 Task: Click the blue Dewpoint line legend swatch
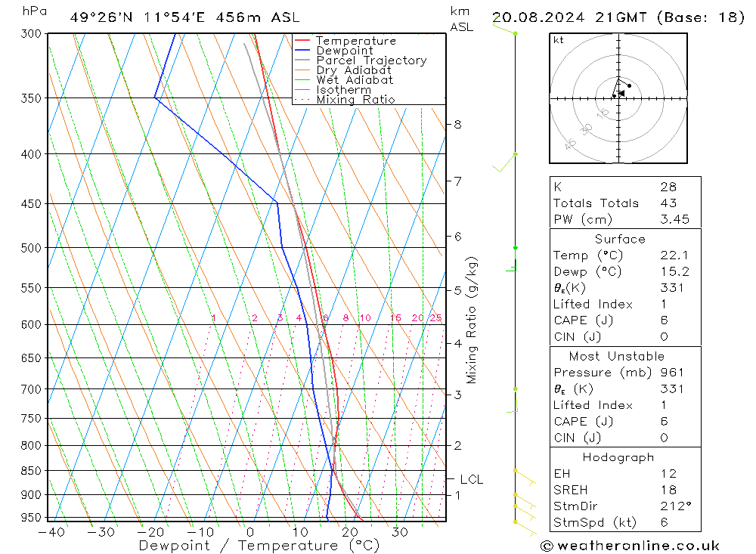(302, 51)
